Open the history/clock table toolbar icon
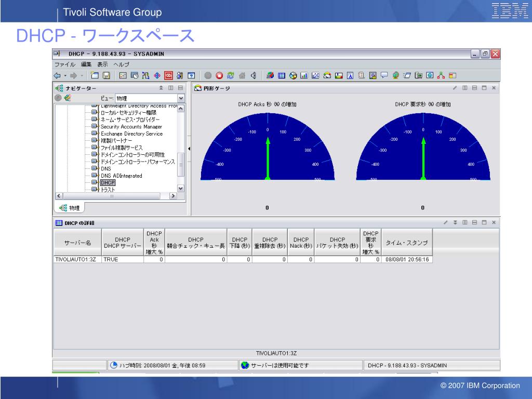Viewport: 532px width, 399px height. click(135, 76)
